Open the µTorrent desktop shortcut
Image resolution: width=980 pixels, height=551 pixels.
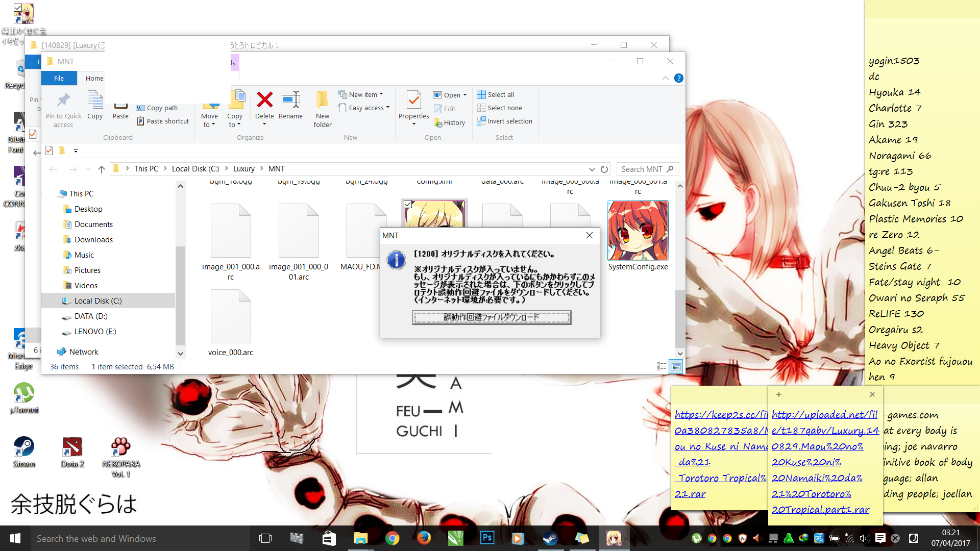click(x=24, y=398)
